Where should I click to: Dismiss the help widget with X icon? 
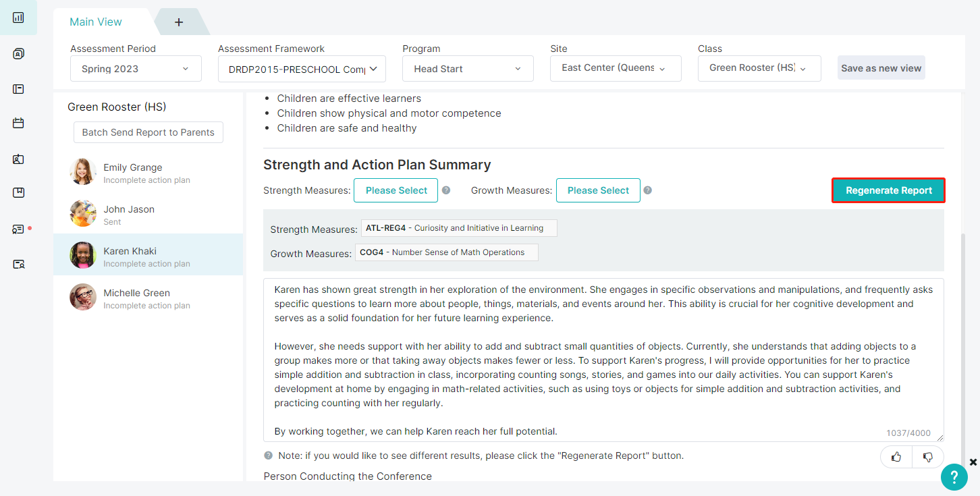(973, 462)
